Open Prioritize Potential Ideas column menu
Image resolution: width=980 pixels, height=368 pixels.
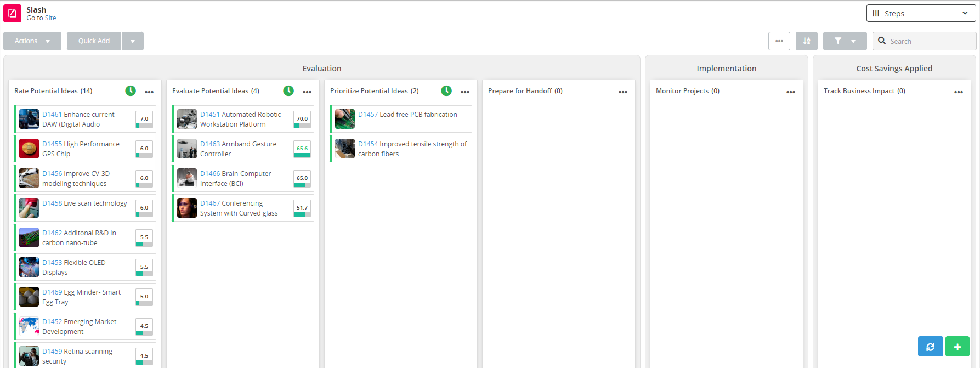pyautogui.click(x=465, y=92)
